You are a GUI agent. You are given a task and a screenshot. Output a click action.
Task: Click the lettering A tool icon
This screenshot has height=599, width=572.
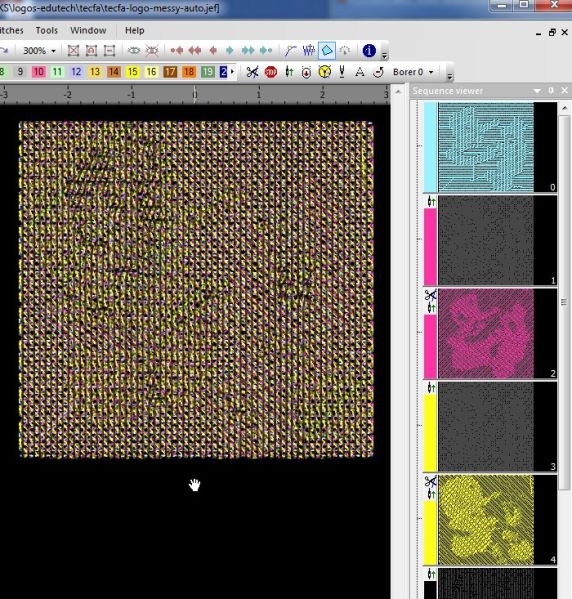coord(360,72)
